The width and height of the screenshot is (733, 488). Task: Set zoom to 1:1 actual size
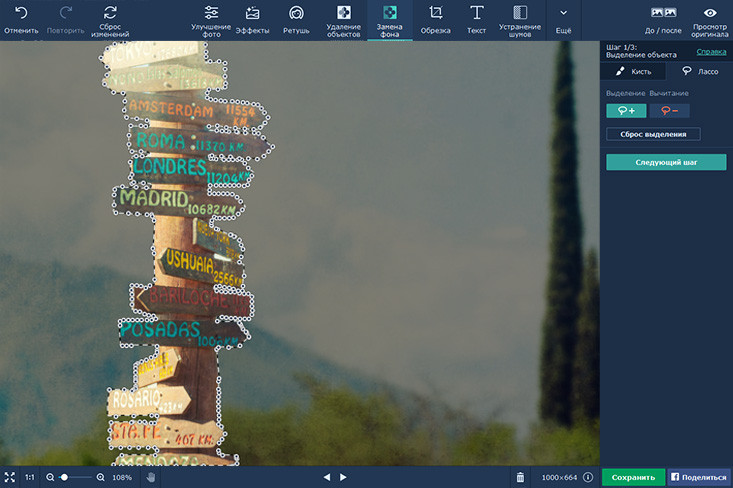pyautogui.click(x=30, y=477)
